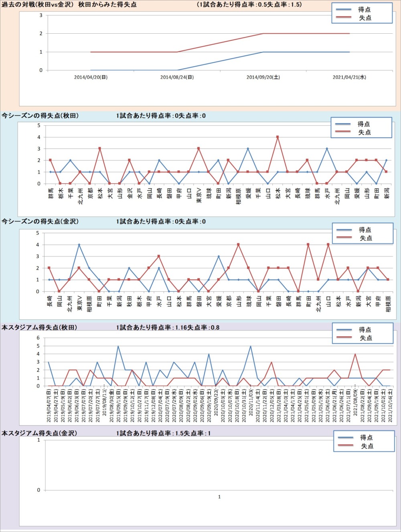Click the 東京V axis label in 金沢 season chart

[x=79, y=303]
